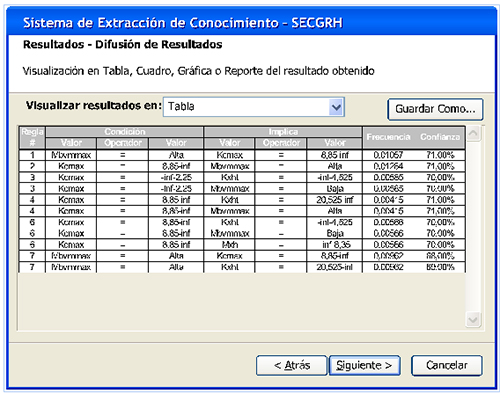Cancel the results wizard
The image size is (500, 394).
(447, 365)
